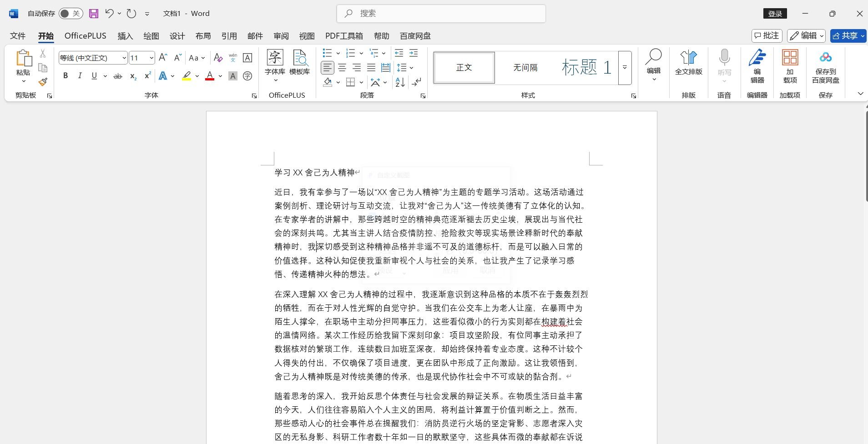Expand the styles gallery arrow
The height and width of the screenshot is (444, 868).
tap(625, 67)
